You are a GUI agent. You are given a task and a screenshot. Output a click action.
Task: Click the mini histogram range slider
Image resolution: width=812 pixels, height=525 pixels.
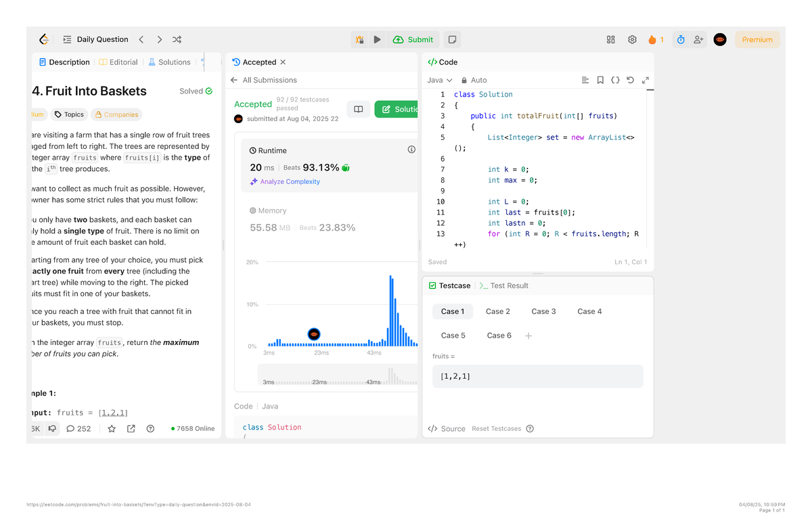(337, 375)
